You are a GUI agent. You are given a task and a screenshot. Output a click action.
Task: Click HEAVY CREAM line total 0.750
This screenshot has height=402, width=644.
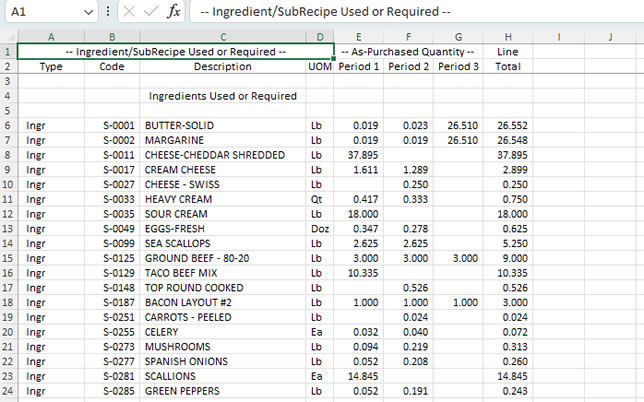[508, 199]
